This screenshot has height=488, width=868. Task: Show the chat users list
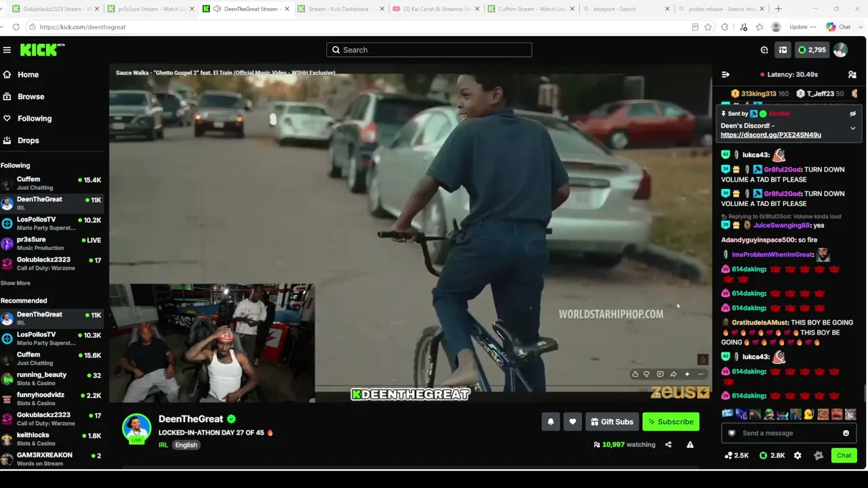click(852, 75)
